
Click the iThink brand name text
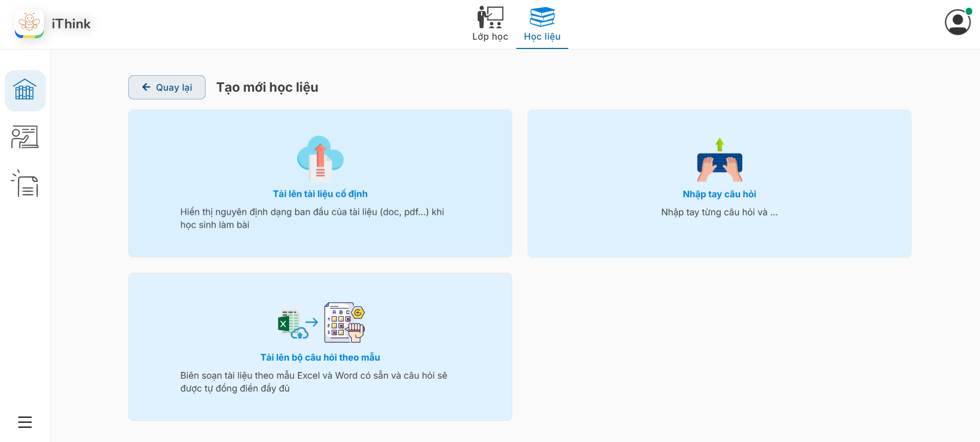pos(71,24)
